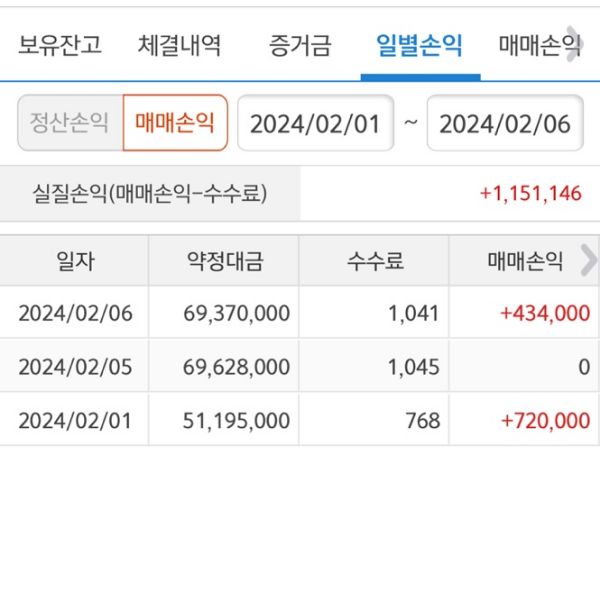Toggle to 정산손익 view
600x600 pixels.
70,123
